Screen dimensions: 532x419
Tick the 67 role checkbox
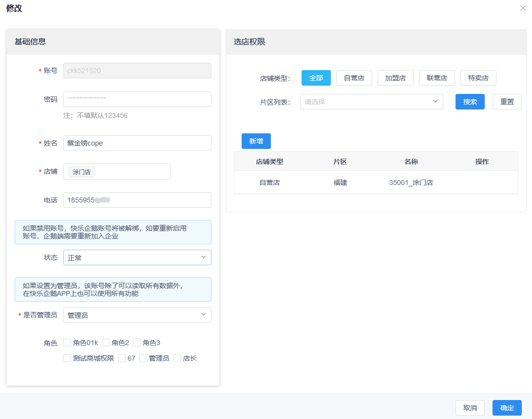122,358
